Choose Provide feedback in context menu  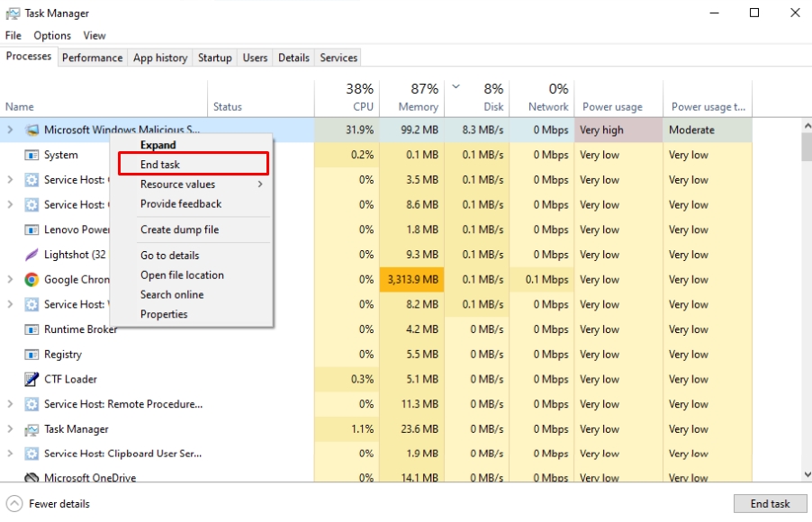point(192,204)
